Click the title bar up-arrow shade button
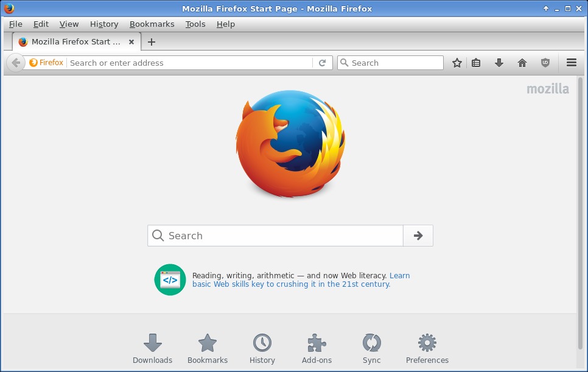588x372 pixels. click(546, 9)
